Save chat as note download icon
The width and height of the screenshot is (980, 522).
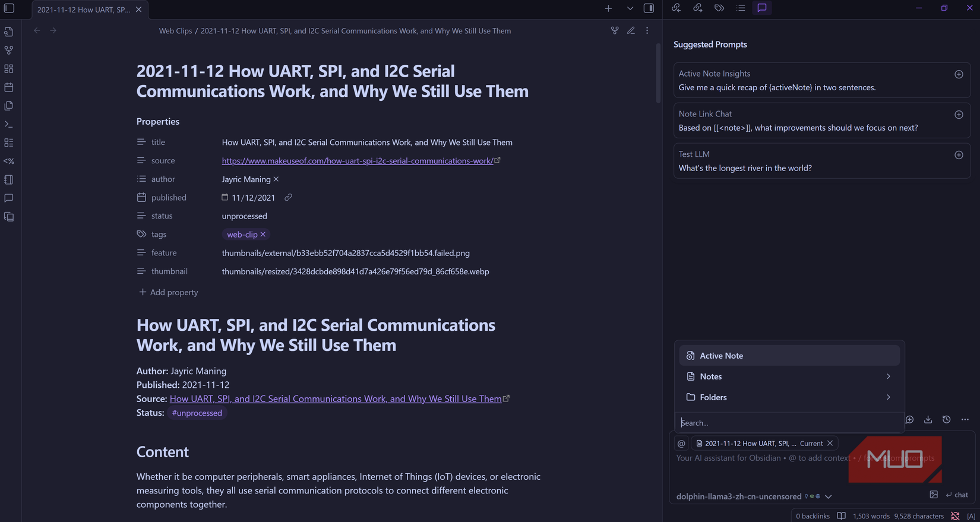(928, 419)
